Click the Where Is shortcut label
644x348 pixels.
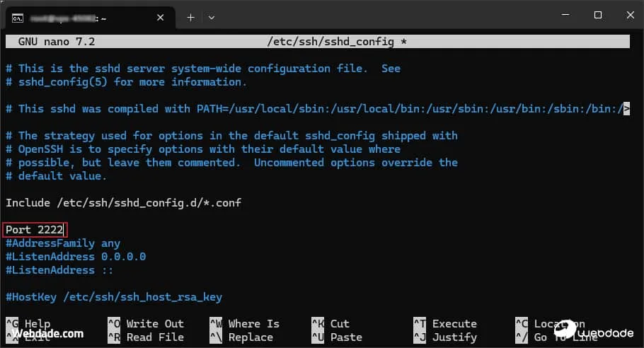coord(253,324)
